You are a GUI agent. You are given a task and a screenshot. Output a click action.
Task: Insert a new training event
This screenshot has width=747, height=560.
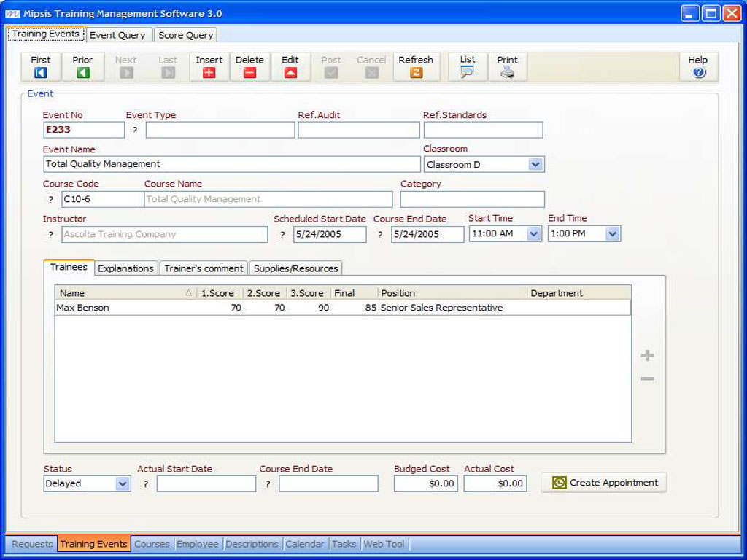[209, 66]
